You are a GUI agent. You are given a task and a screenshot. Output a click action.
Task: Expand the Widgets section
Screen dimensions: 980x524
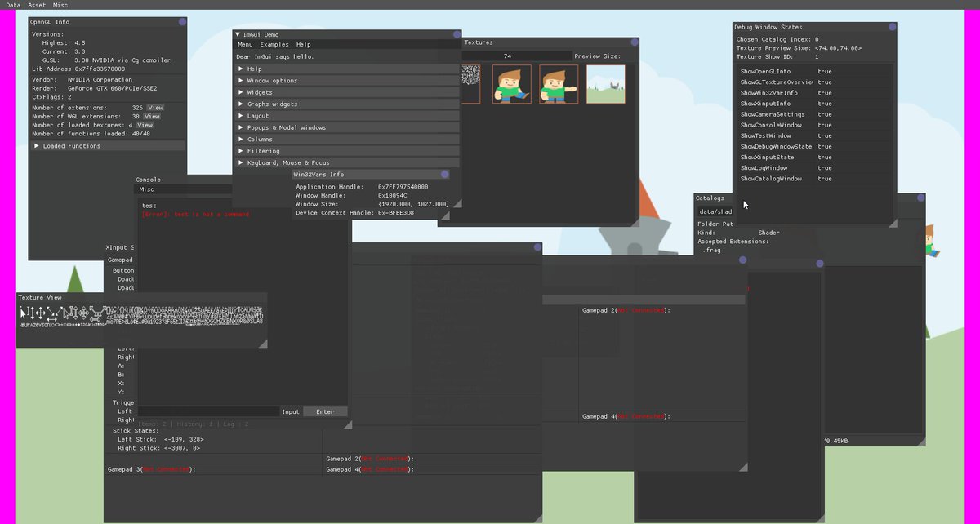346,92
